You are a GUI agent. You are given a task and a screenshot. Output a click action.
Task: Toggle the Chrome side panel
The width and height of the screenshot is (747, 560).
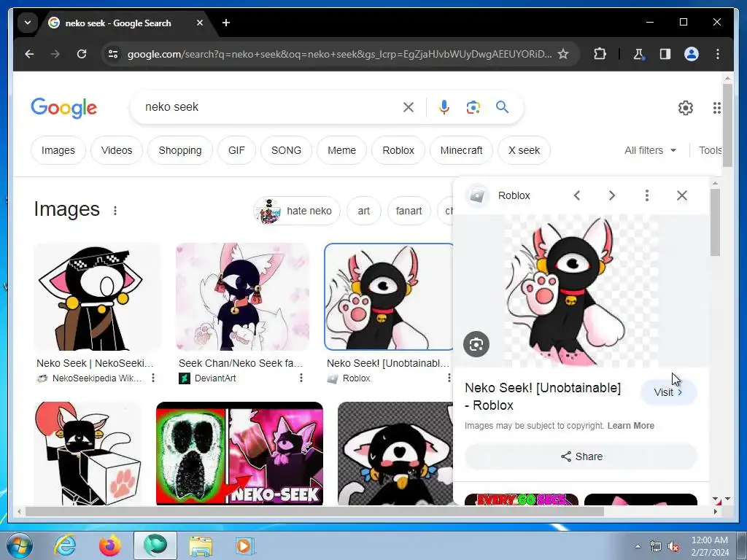click(665, 54)
